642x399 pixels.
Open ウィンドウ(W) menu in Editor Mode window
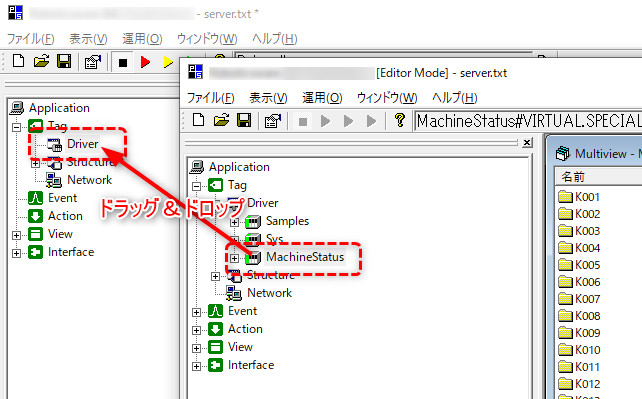pyautogui.click(x=387, y=98)
